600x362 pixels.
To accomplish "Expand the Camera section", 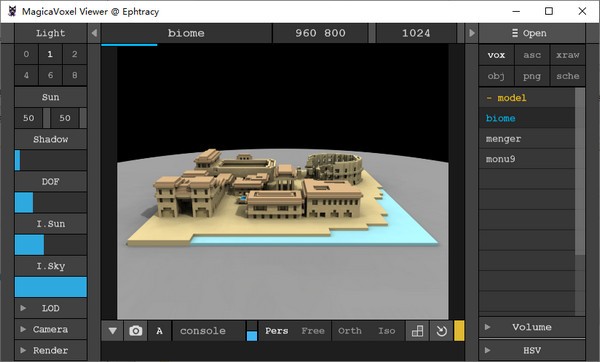I will coord(51,329).
